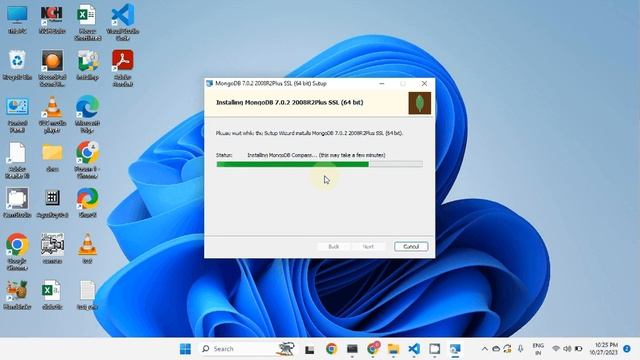
Task: Close the MongoDB Setup window
Action: point(424,83)
